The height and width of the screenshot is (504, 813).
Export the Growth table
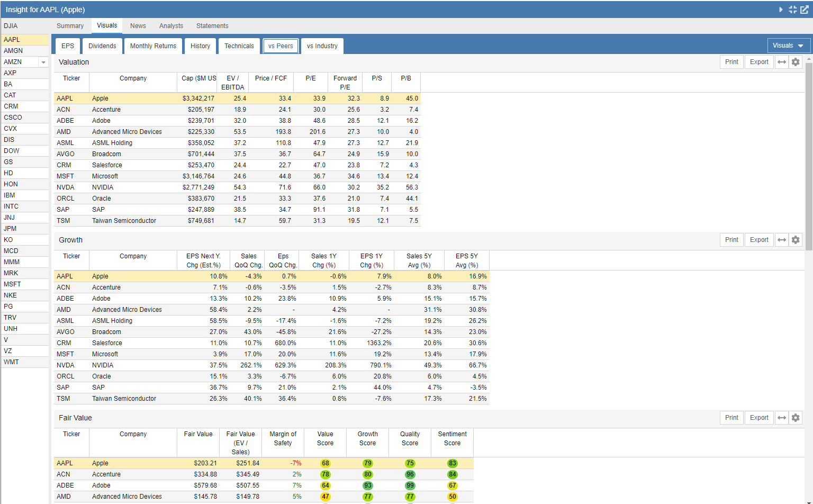point(759,240)
